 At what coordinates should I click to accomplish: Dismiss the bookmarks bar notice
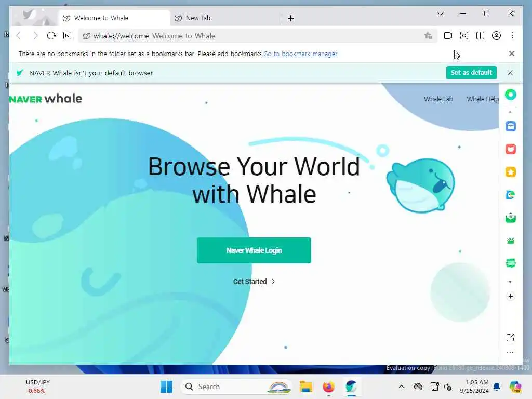(x=512, y=54)
